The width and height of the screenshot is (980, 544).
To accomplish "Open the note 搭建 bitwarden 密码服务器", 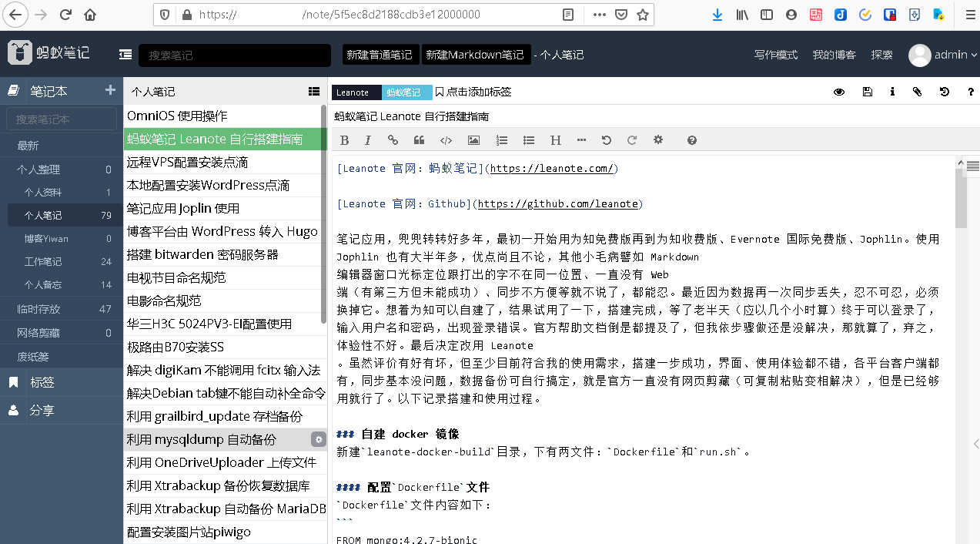I will coord(225,255).
